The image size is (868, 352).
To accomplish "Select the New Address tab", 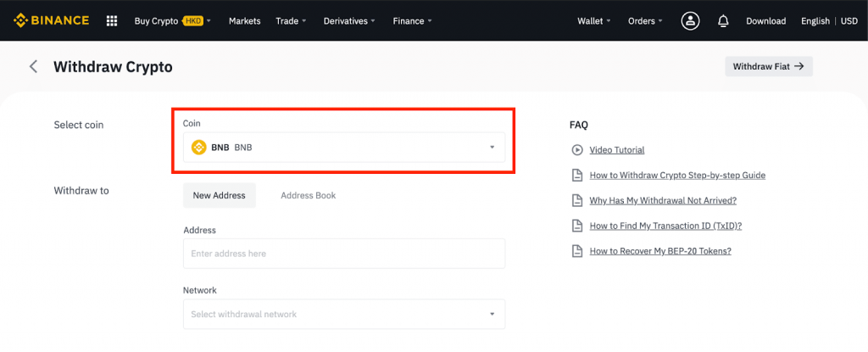I will 220,195.
